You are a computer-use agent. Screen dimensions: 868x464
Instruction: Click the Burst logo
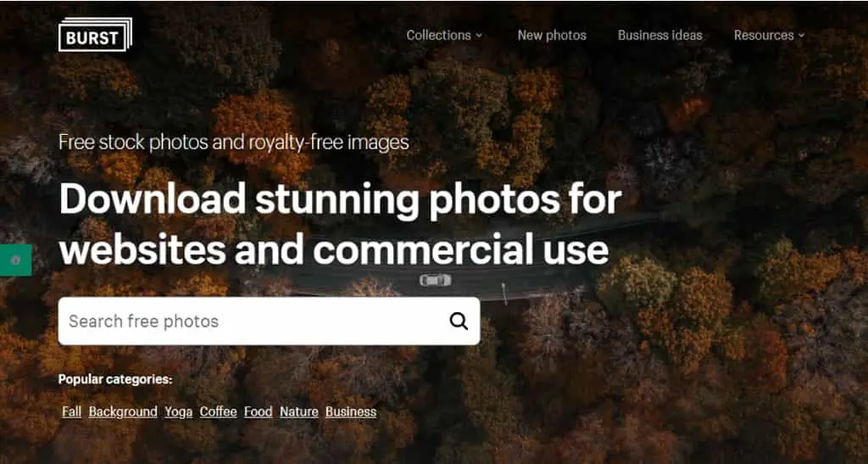click(x=95, y=35)
